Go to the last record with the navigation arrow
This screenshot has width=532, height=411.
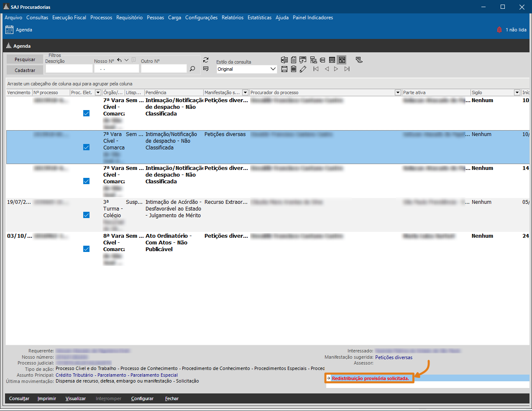coord(347,69)
